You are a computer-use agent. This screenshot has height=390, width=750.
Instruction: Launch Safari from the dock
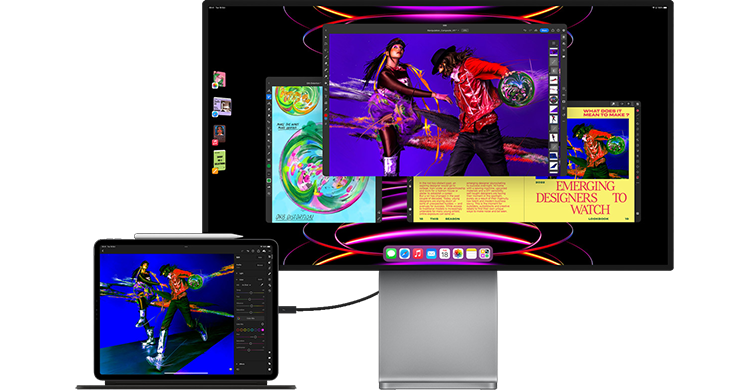pyautogui.click(x=405, y=254)
